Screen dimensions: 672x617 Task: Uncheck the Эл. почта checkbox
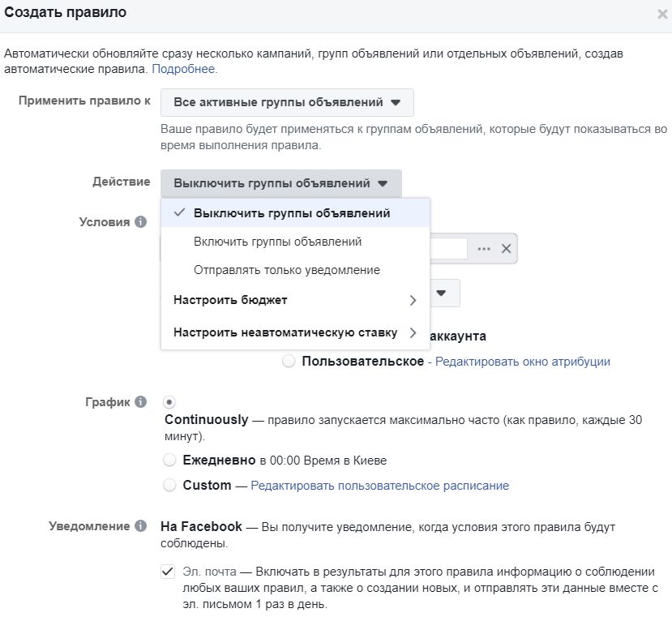168,571
